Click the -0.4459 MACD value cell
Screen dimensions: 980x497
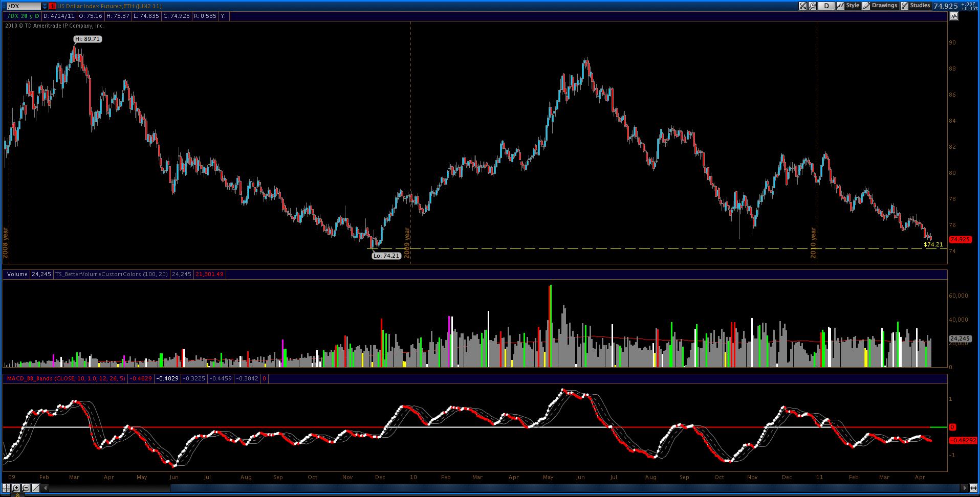pyautogui.click(x=221, y=378)
